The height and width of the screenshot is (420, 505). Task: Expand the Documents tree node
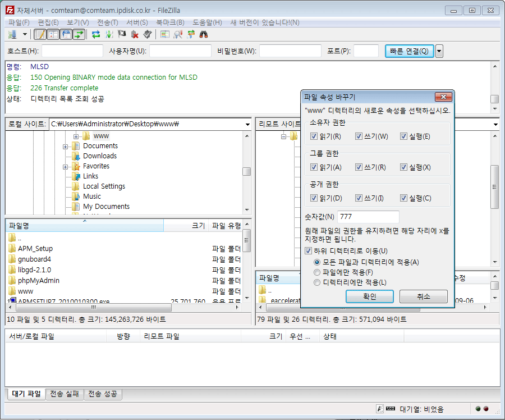tap(66, 147)
